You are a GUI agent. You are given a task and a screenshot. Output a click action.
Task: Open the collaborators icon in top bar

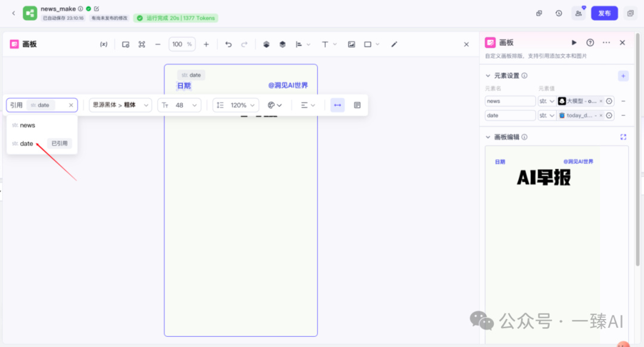pyautogui.click(x=578, y=13)
